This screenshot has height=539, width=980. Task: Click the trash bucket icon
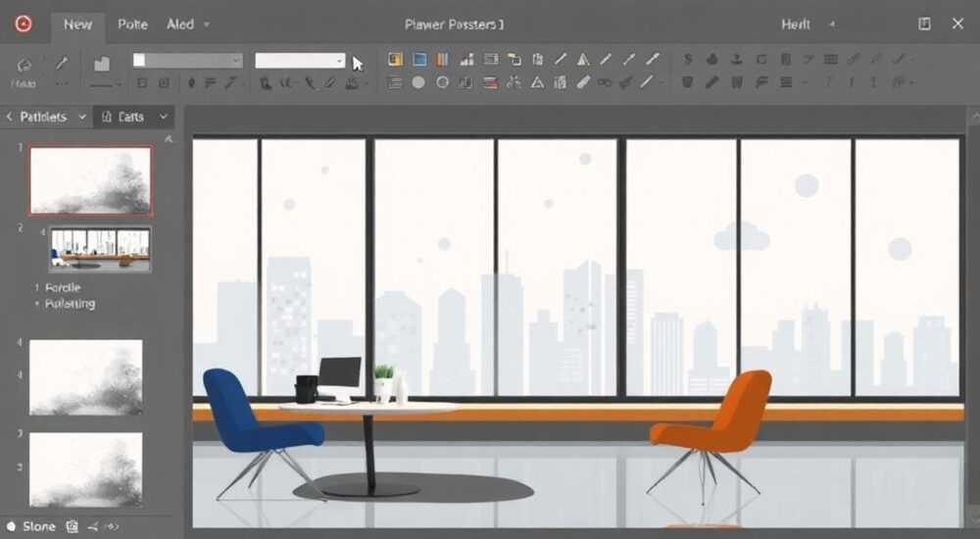pyautogui.click(x=688, y=82)
